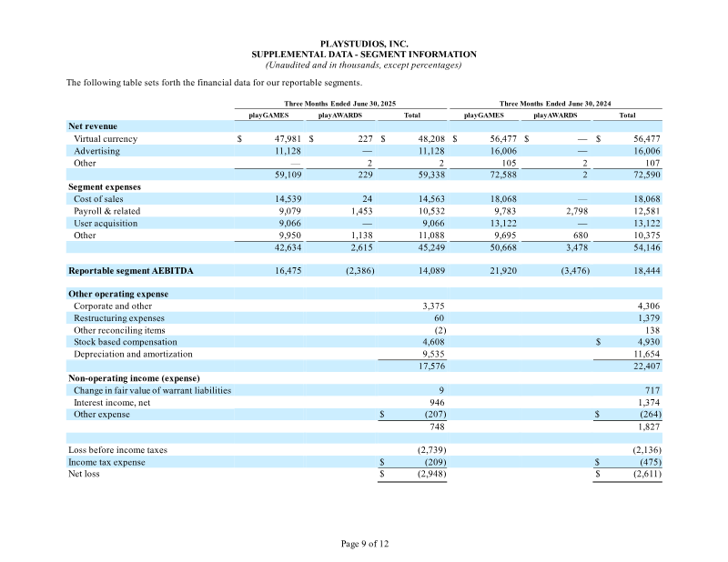The width and height of the screenshot is (728, 562).
Task: Click the Depreciation and amortization value 9,535
Action: [433, 354]
